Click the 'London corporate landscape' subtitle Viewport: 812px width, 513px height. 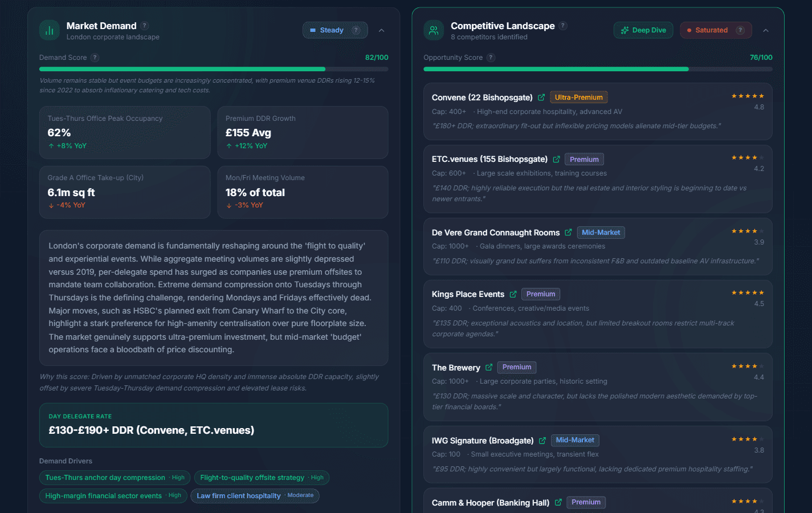pyautogui.click(x=113, y=37)
